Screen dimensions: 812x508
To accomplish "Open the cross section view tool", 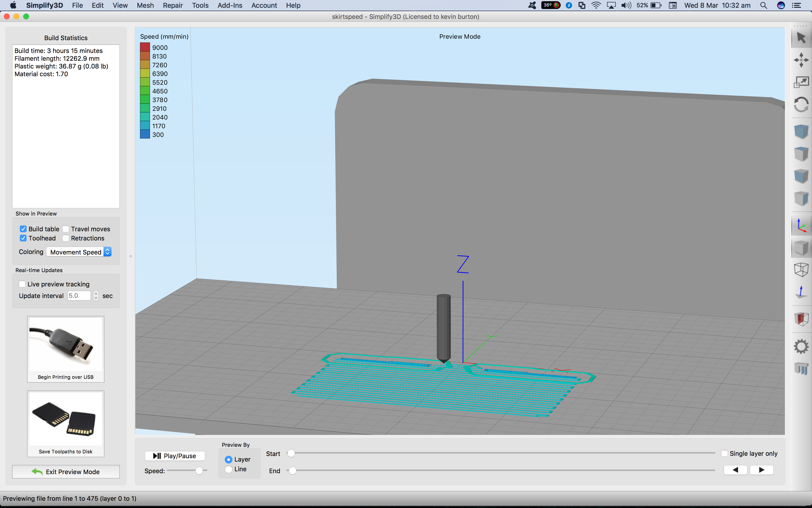I will (x=801, y=319).
